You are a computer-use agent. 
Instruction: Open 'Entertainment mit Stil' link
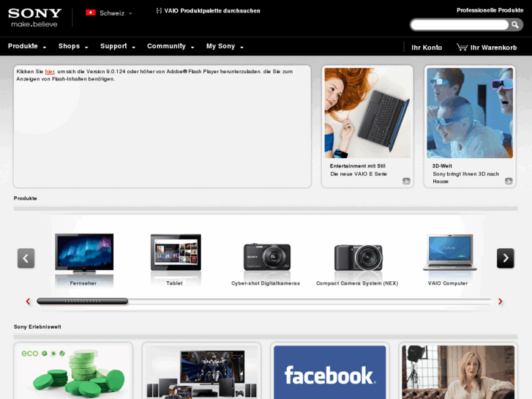tap(358, 166)
